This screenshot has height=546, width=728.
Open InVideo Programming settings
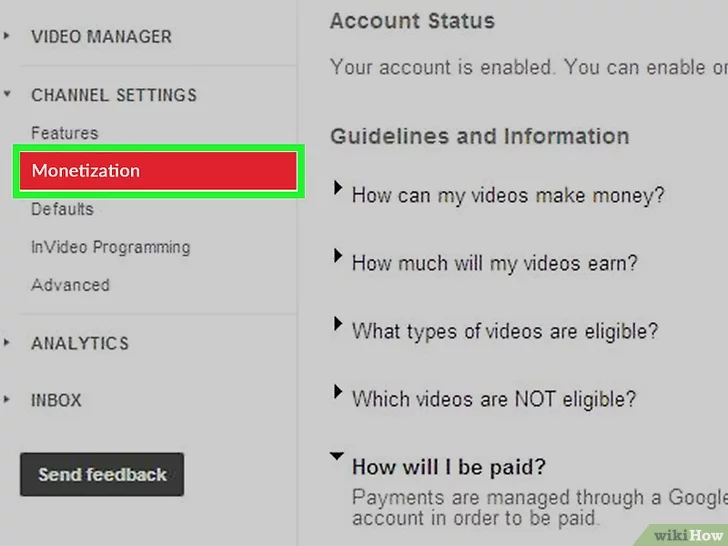110,247
